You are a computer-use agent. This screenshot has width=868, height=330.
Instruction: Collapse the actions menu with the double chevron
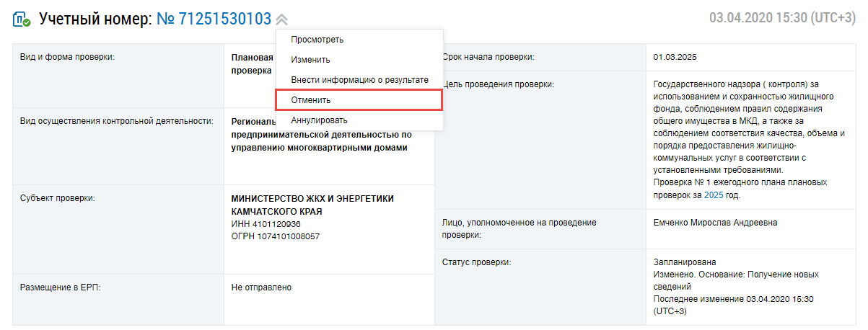281,20
